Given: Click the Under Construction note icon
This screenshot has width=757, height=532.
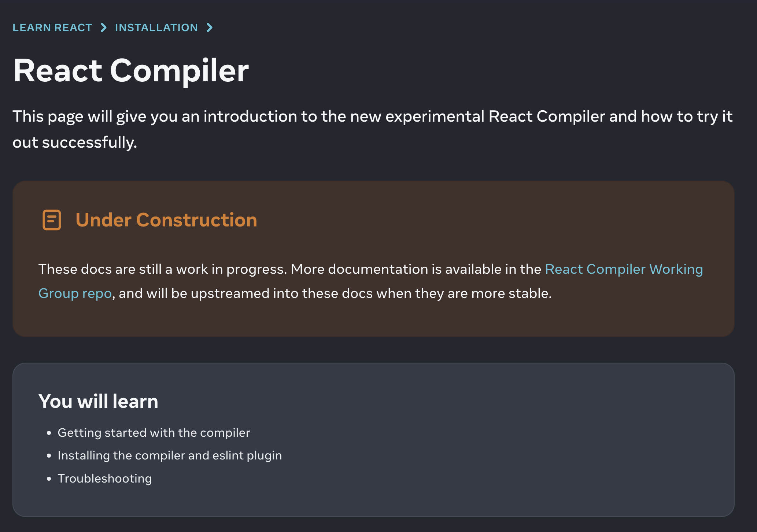Looking at the screenshot, I should click(52, 220).
